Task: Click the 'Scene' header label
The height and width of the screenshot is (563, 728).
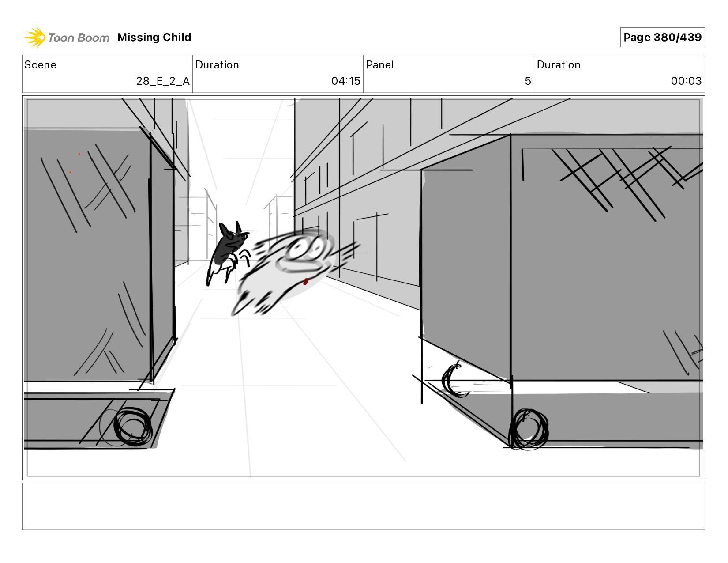Action: point(41,65)
